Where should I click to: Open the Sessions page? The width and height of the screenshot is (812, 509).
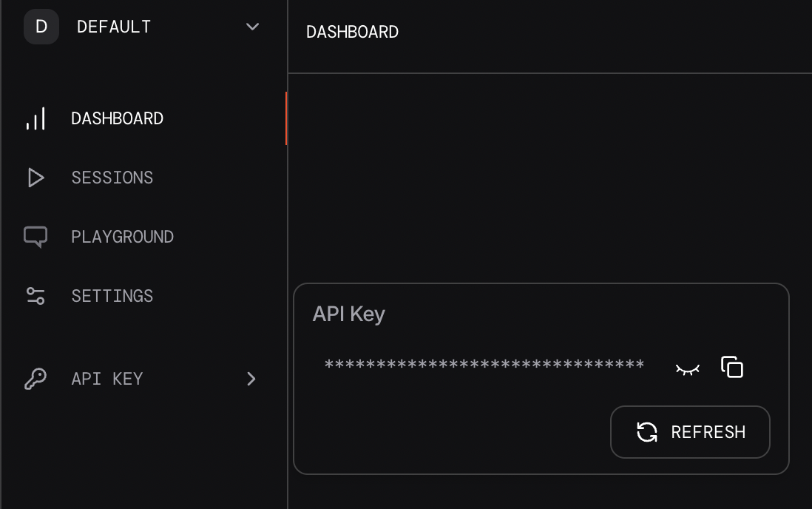pyautogui.click(x=112, y=178)
